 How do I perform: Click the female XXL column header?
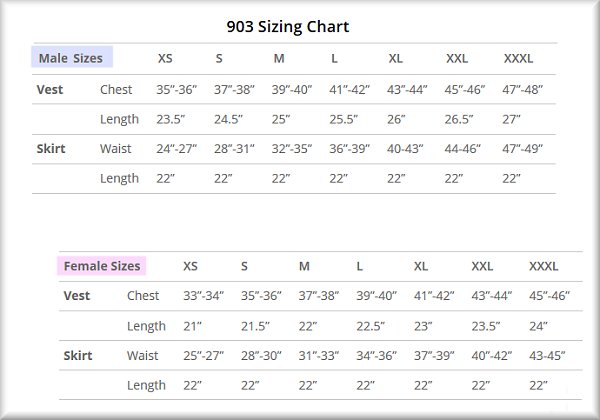(x=482, y=267)
